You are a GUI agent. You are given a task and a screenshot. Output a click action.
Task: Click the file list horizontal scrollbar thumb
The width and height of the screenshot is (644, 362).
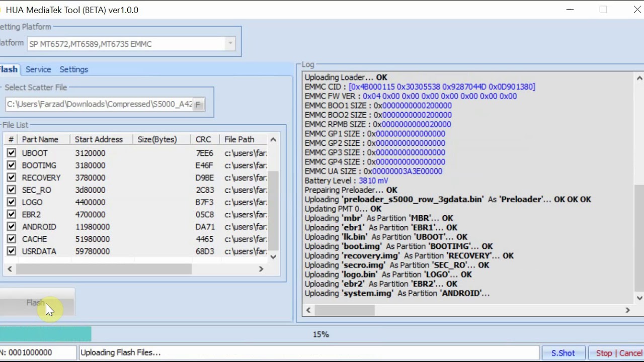click(104, 269)
